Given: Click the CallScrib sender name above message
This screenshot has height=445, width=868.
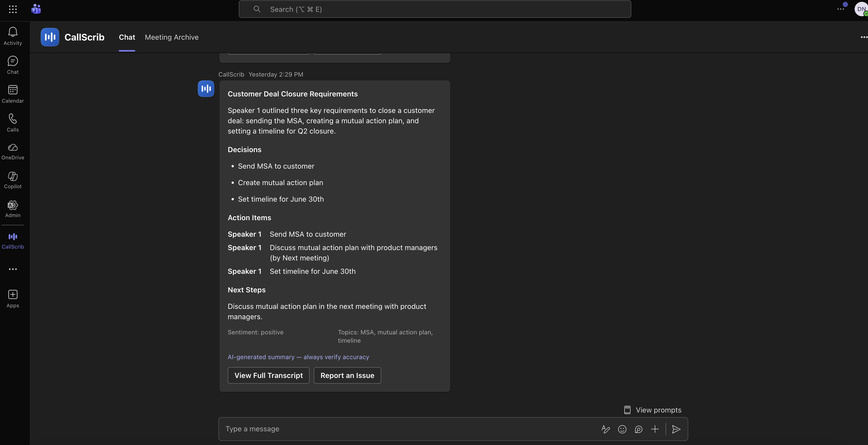Looking at the screenshot, I should (231, 74).
